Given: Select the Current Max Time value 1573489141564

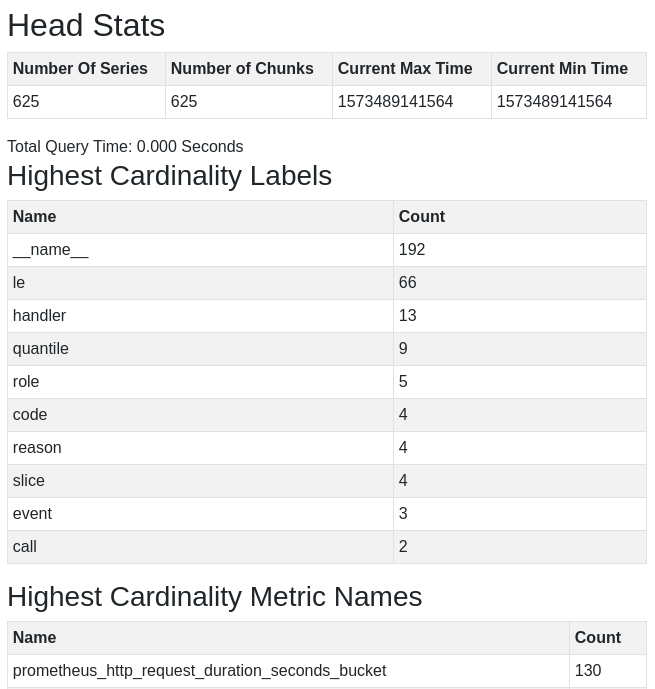Looking at the screenshot, I should 395,101.
